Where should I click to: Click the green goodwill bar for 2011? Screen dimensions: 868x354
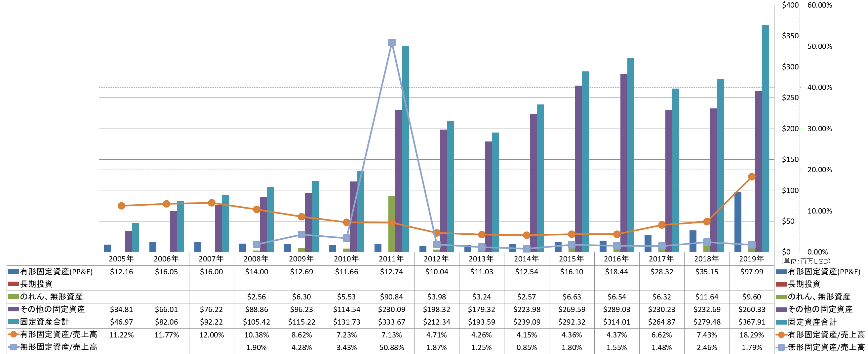[392, 224]
